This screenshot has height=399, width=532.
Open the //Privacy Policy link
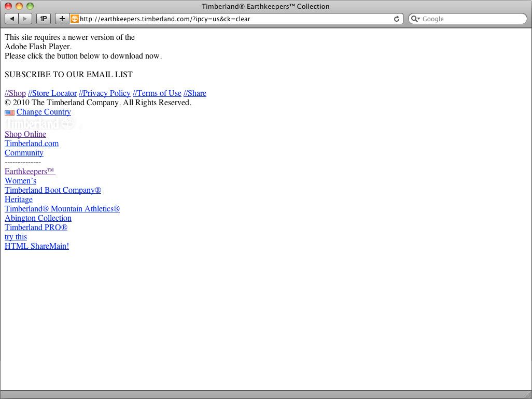(105, 93)
